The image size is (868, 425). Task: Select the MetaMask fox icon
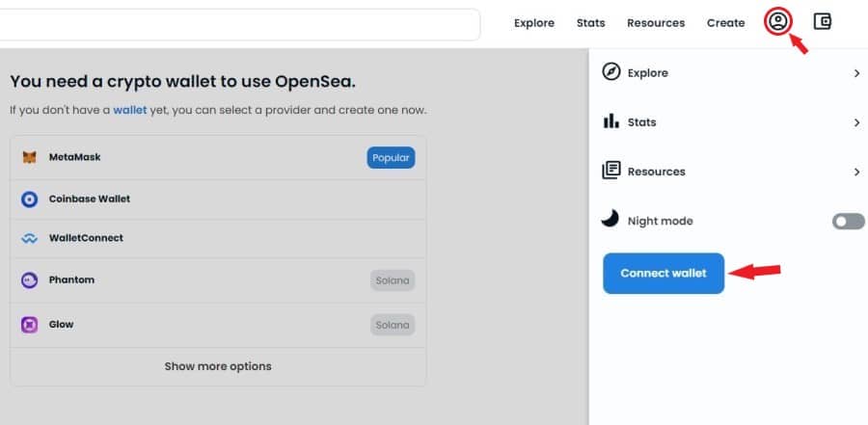tap(29, 158)
